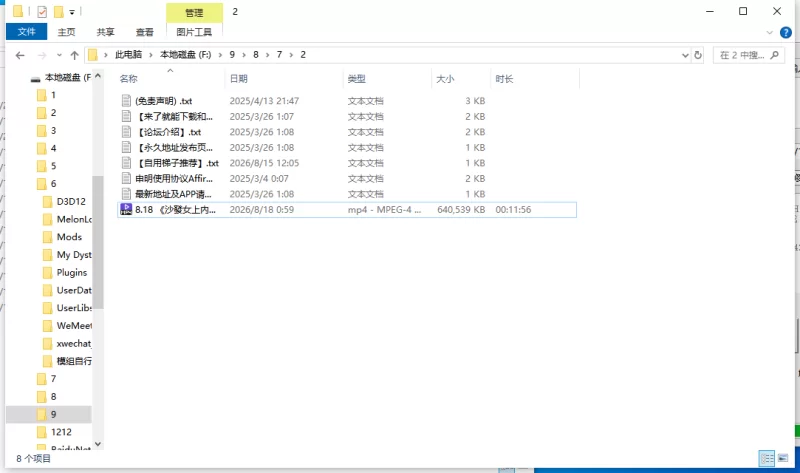Click the navigation pane scroll up arrow
The height and width of the screenshot is (473, 800).
pyautogui.click(x=98, y=76)
